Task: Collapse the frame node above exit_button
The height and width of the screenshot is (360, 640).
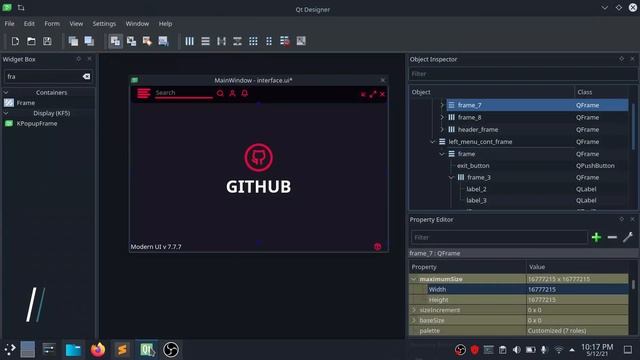Action: click(442, 154)
